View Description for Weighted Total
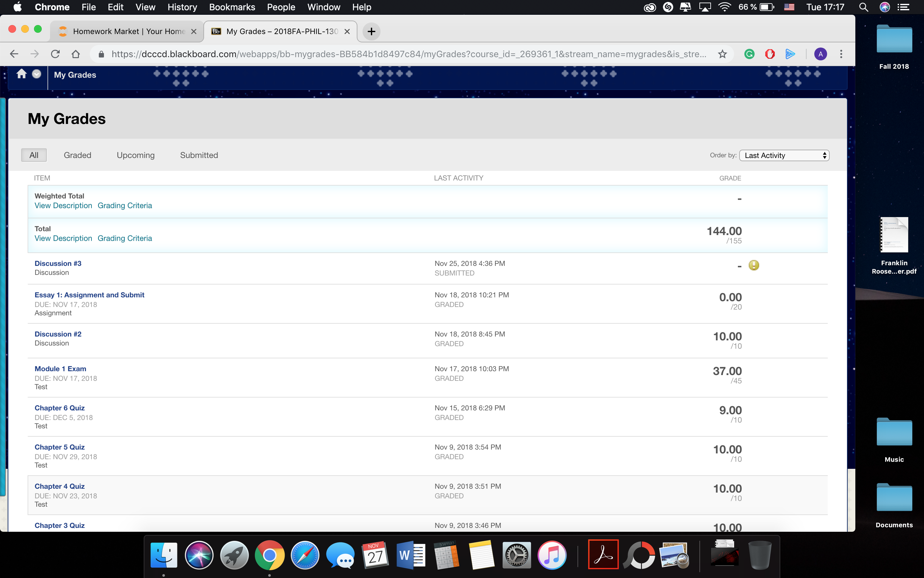 coord(64,206)
